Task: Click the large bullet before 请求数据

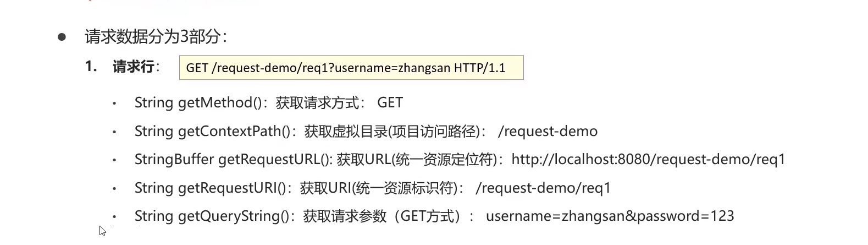Action: (x=62, y=37)
